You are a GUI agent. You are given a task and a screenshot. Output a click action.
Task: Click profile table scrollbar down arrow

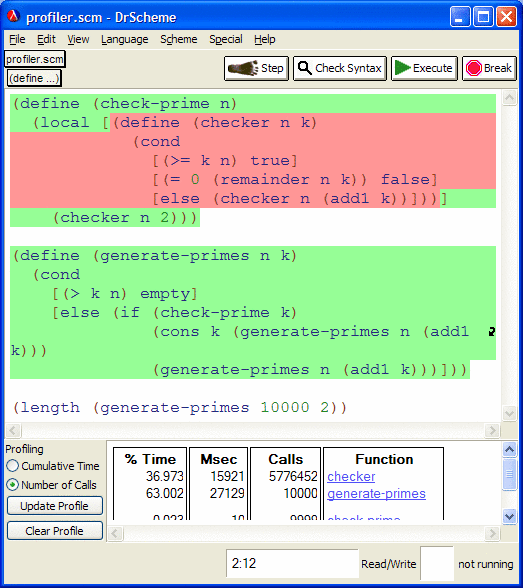tap(510, 516)
